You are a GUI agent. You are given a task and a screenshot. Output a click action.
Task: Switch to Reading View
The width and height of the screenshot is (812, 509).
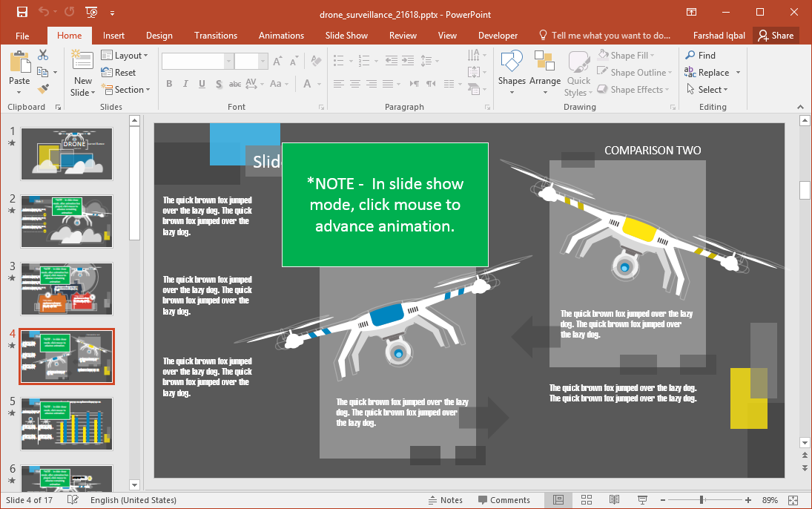614,500
